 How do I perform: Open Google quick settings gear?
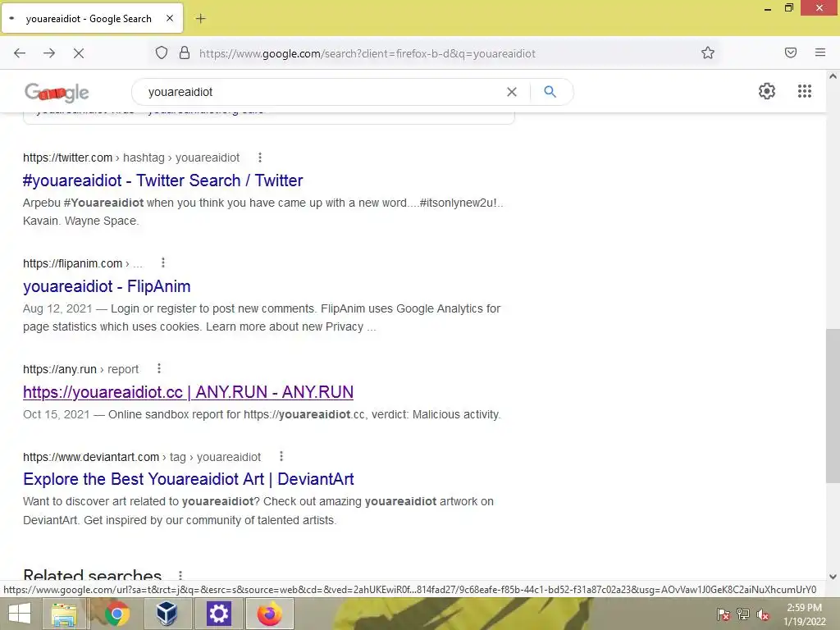[x=767, y=91]
